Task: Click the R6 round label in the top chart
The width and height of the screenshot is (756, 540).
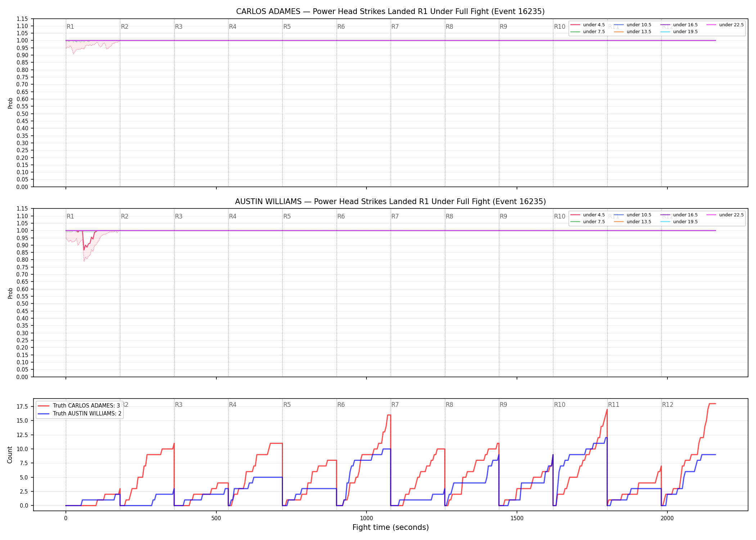Action: [341, 27]
